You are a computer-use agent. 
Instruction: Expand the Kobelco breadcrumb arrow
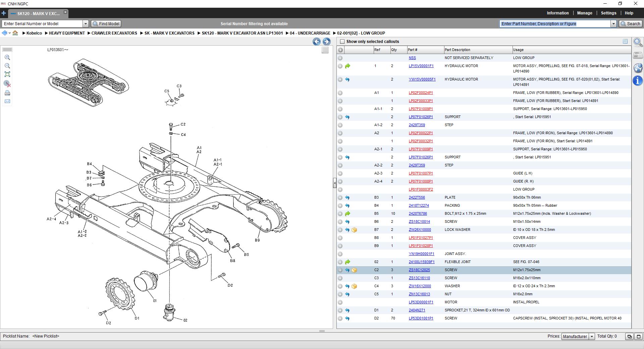tap(24, 33)
